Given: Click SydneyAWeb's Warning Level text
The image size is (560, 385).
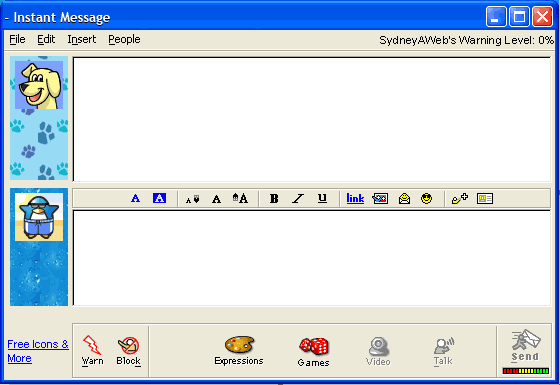Looking at the screenshot, I should pos(466,40).
